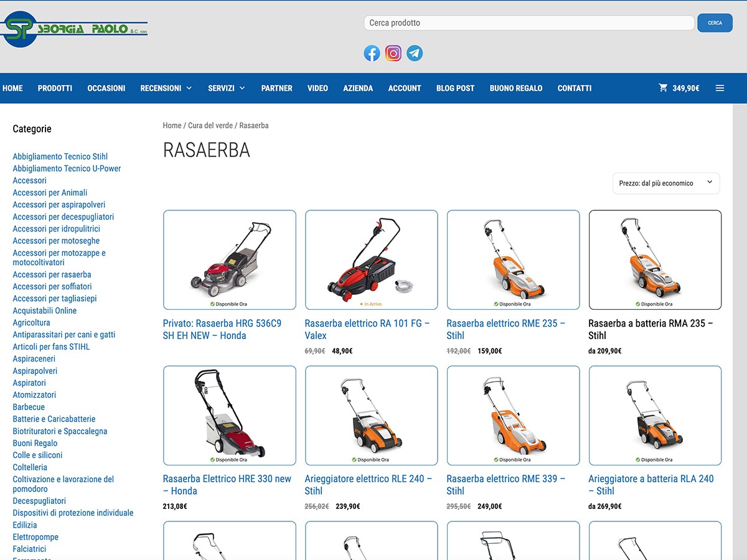Open the price sorting dropdown
The width and height of the screenshot is (747, 560).
pyautogui.click(x=666, y=183)
